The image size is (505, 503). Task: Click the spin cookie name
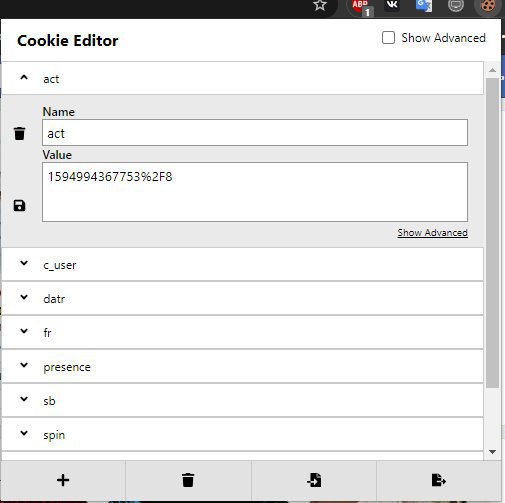(54, 435)
